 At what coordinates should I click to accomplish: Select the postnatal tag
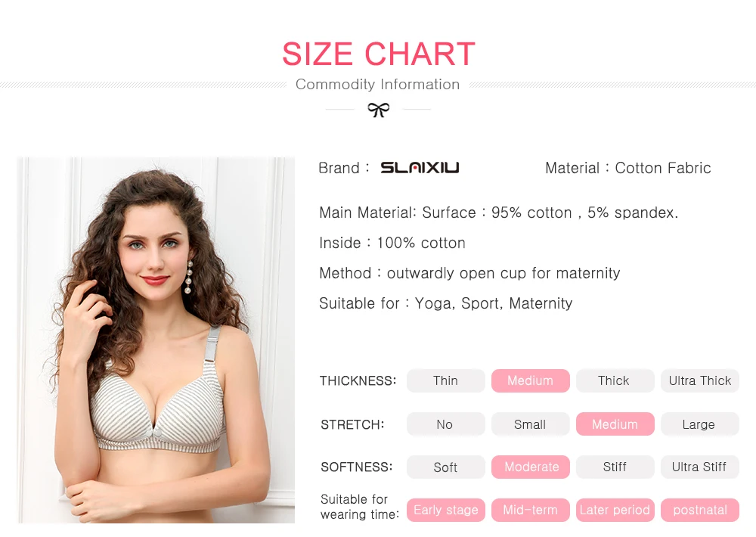pos(699,510)
